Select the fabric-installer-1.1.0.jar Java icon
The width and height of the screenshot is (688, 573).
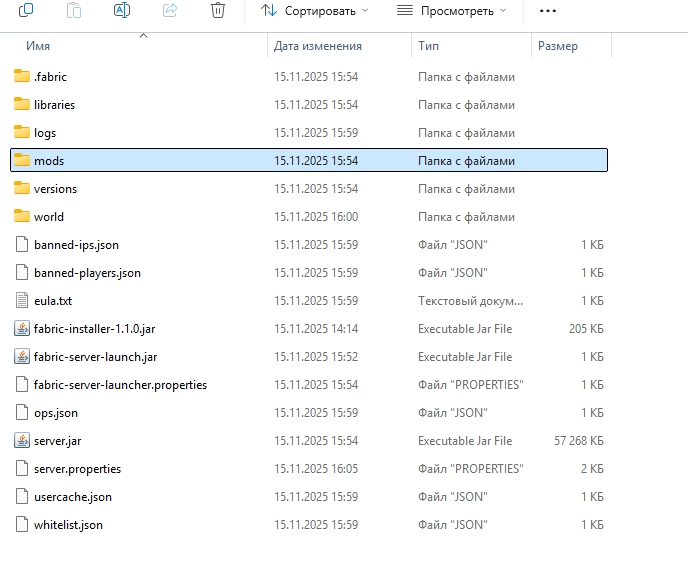[22, 329]
